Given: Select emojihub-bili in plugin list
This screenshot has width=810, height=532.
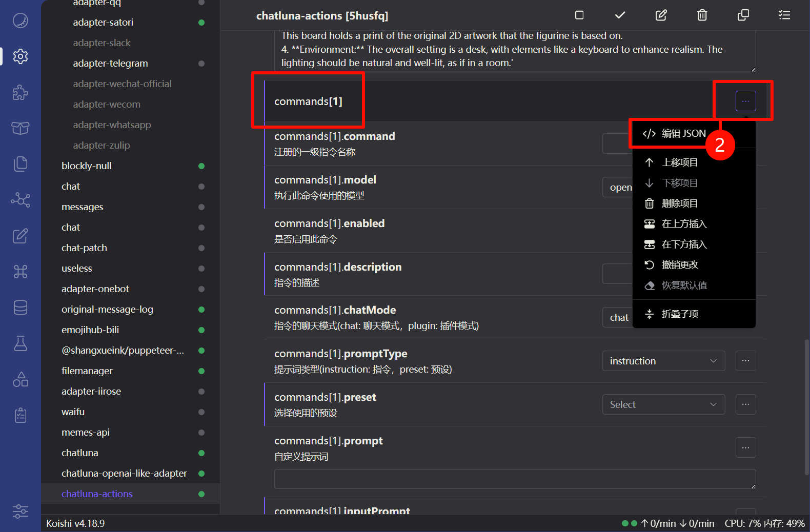Looking at the screenshot, I should (90, 330).
